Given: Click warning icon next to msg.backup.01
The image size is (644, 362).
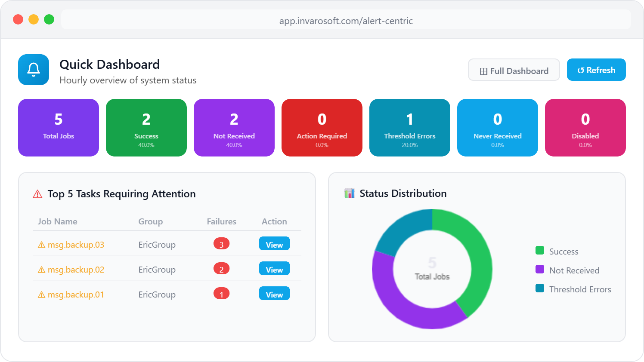Looking at the screenshot, I should pyautogui.click(x=42, y=295).
